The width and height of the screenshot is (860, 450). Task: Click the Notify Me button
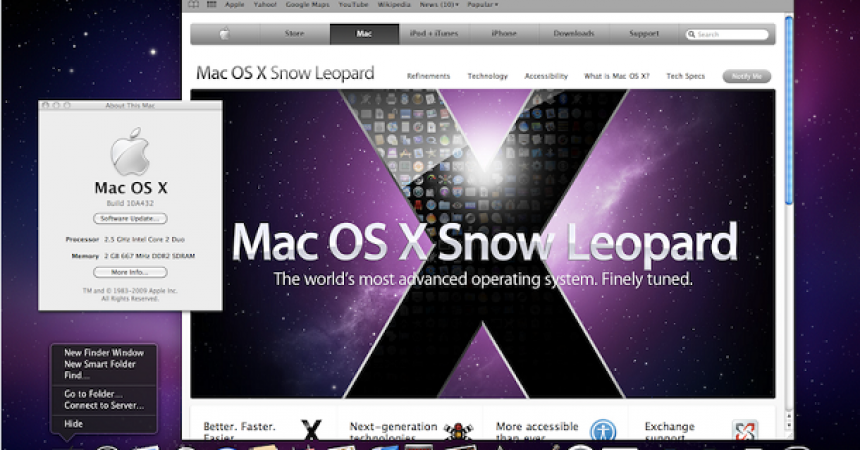746,76
